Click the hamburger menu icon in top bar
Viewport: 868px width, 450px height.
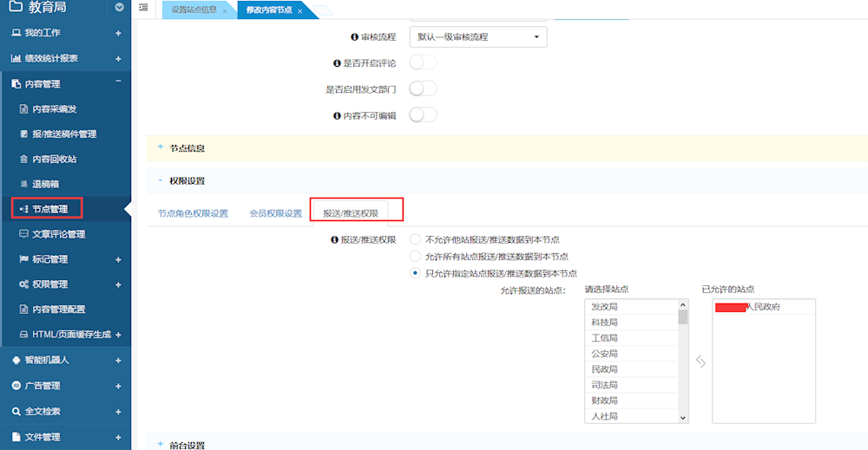pyautogui.click(x=143, y=8)
